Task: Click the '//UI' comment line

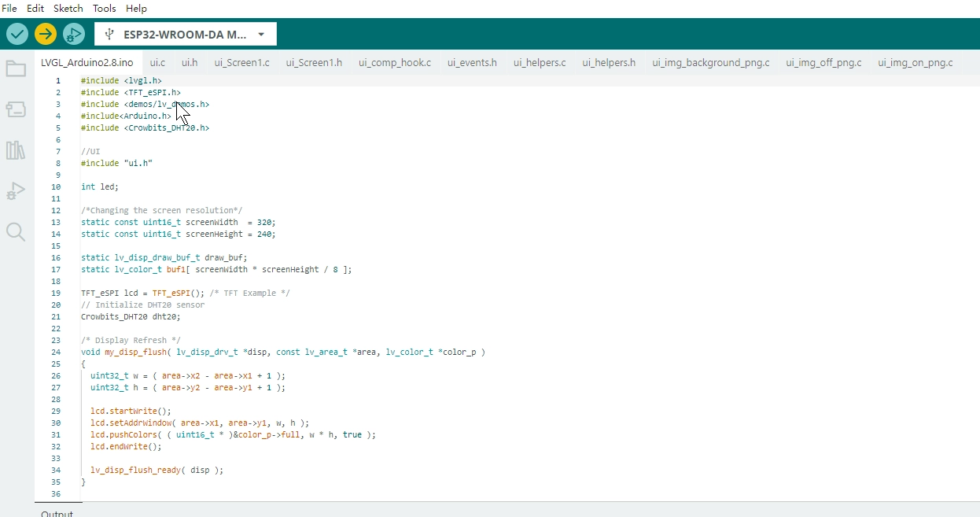Action: [x=90, y=151]
